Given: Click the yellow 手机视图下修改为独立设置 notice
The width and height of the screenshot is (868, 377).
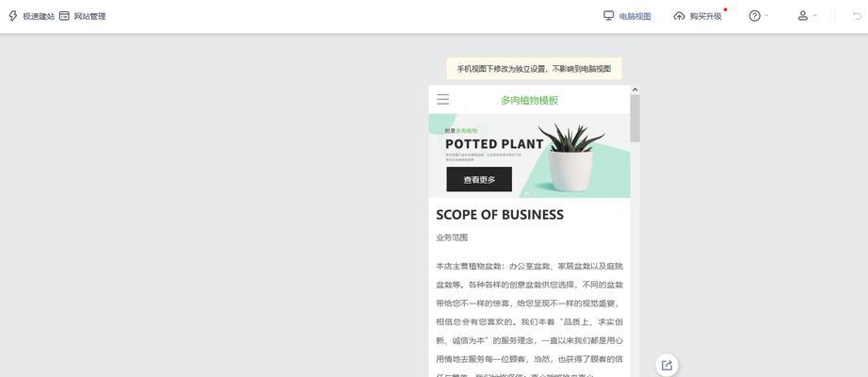Looking at the screenshot, I should coord(534,69).
